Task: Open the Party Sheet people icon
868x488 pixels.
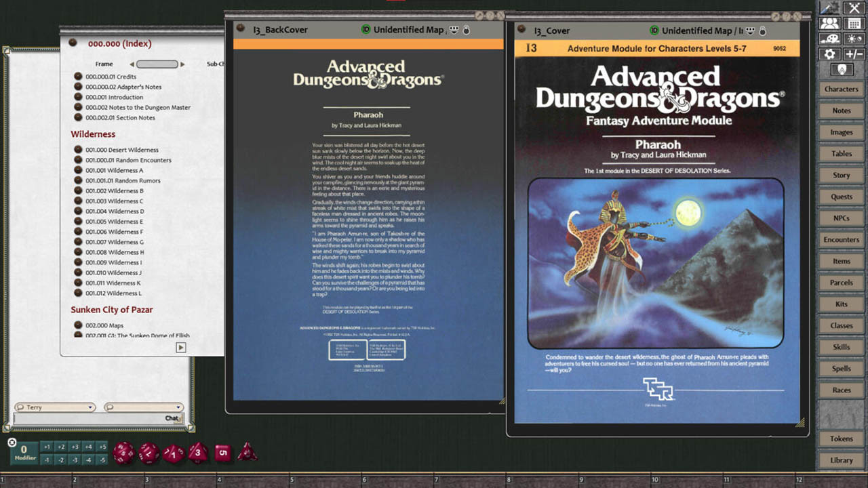Action: [829, 24]
